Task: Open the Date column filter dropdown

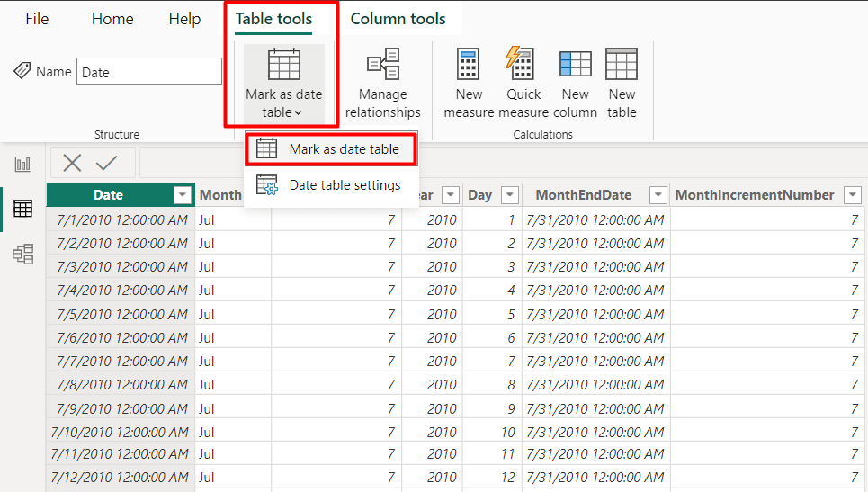Action: [182, 195]
